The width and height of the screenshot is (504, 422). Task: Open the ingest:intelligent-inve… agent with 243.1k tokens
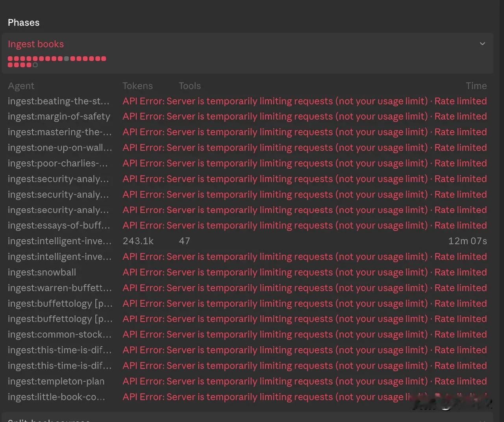pyautogui.click(x=60, y=241)
